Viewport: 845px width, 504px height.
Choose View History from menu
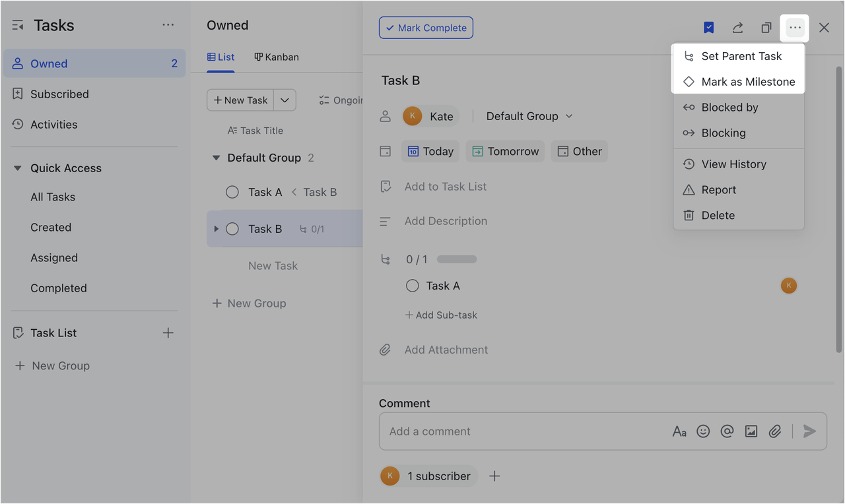[x=739, y=164]
